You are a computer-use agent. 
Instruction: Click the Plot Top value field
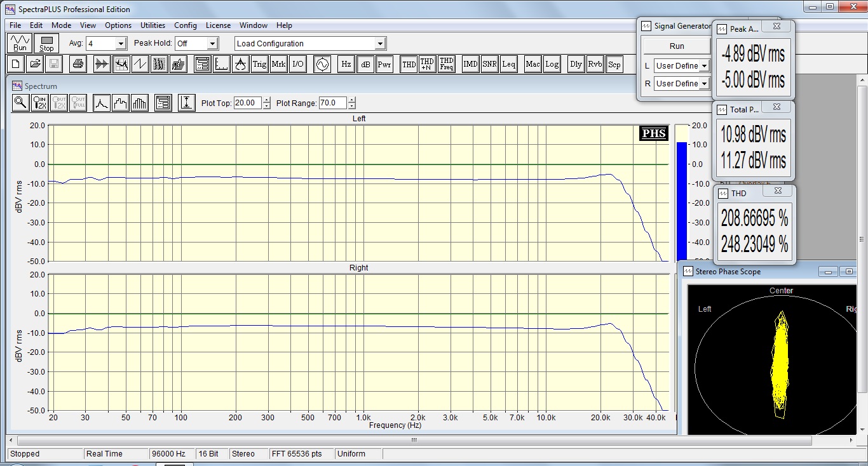point(247,103)
